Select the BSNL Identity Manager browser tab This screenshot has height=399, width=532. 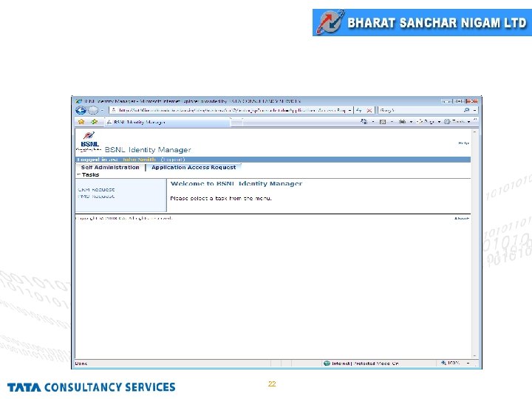click(x=168, y=122)
